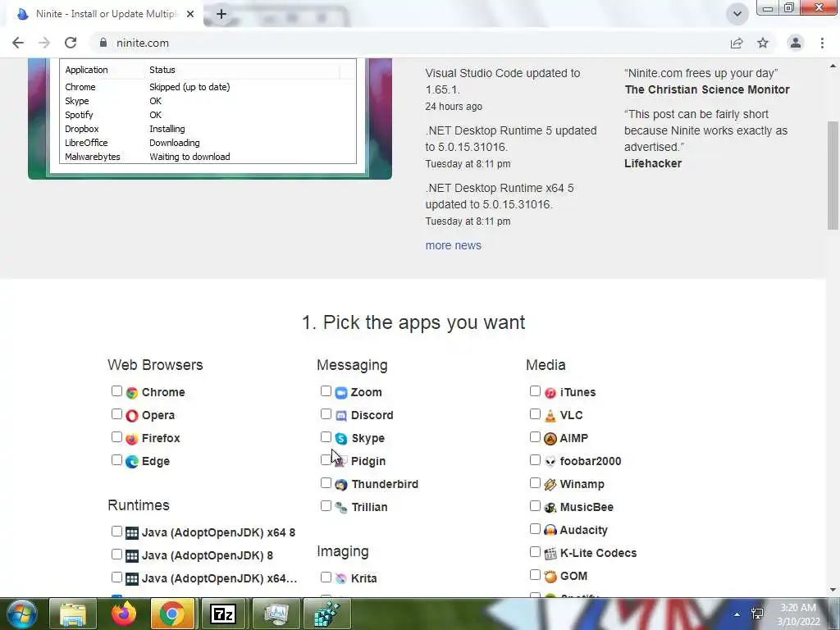Image resolution: width=840 pixels, height=630 pixels.
Task: Open 7-Zip from the taskbar
Action: pyautogui.click(x=223, y=614)
